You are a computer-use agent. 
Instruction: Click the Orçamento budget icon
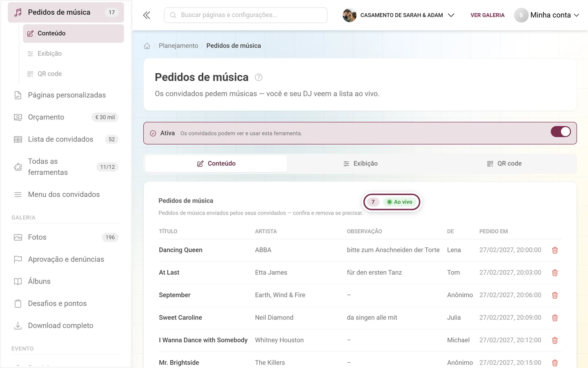pyautogui.click(x=18, y=117)
